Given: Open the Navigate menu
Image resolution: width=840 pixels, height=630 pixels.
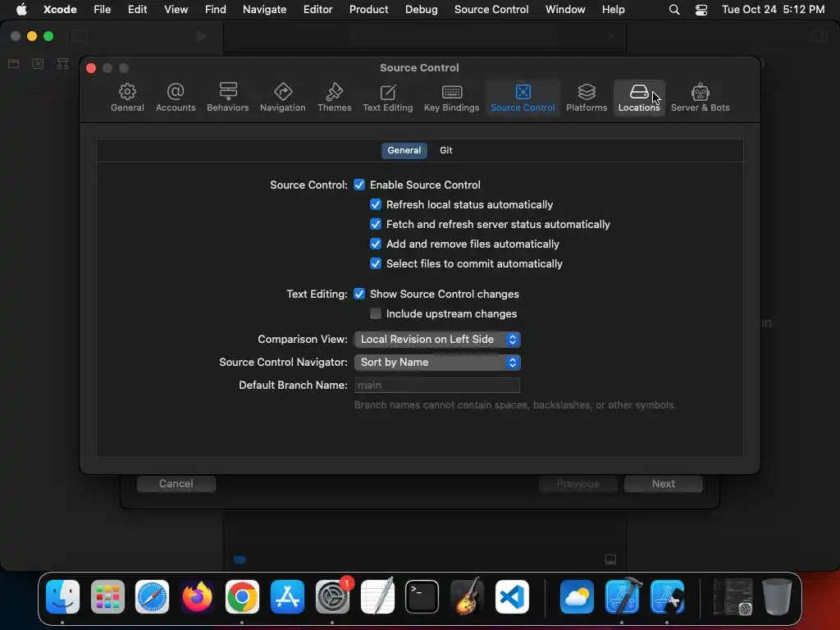Looking at the screenshot, I should point(264,10).
